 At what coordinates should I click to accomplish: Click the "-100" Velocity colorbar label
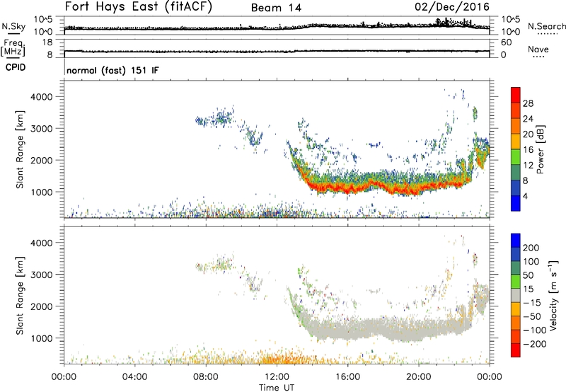click(534, 330)
